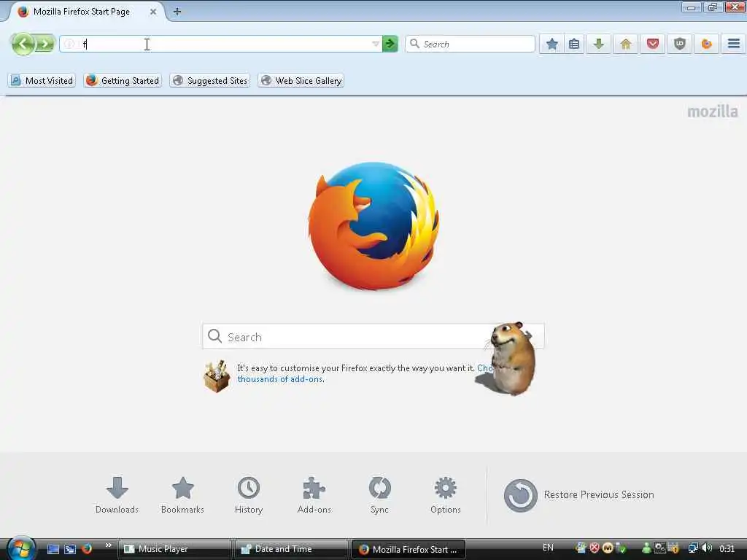Click the start page central Search field

(373, 337)
